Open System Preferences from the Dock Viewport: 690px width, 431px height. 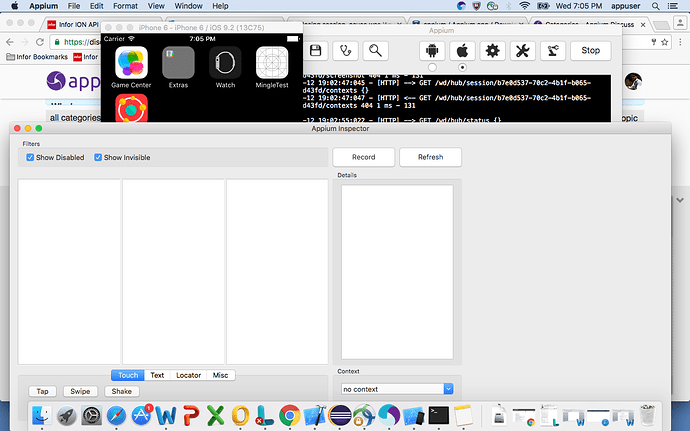point(92,415)
